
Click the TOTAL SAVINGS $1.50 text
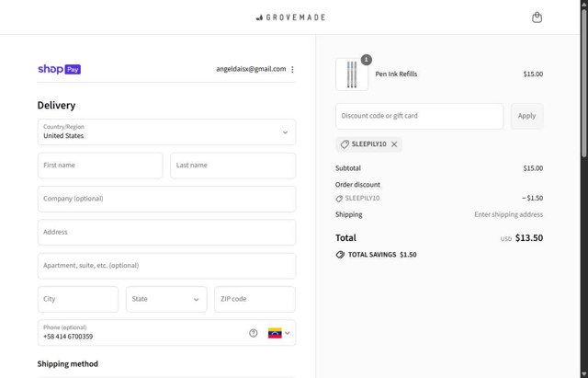tap(382, 255)
